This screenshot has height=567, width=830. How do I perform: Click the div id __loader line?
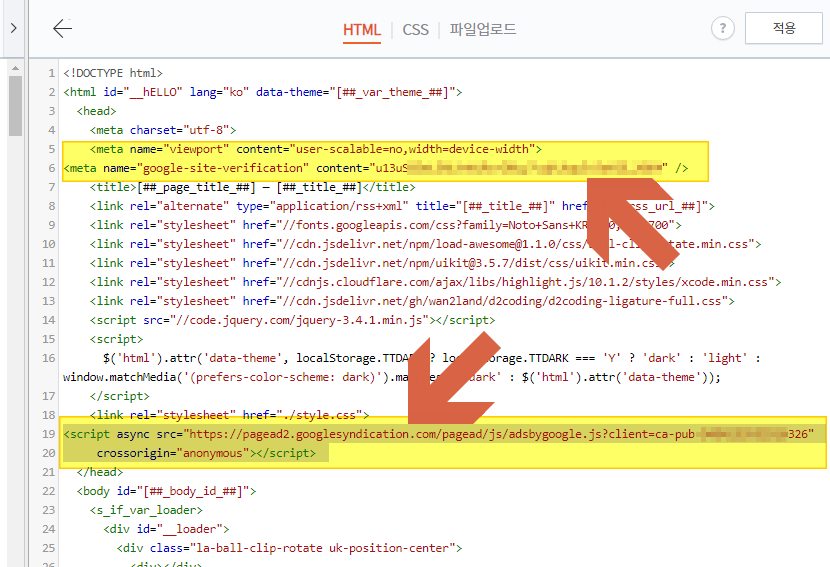pos(166,529)
